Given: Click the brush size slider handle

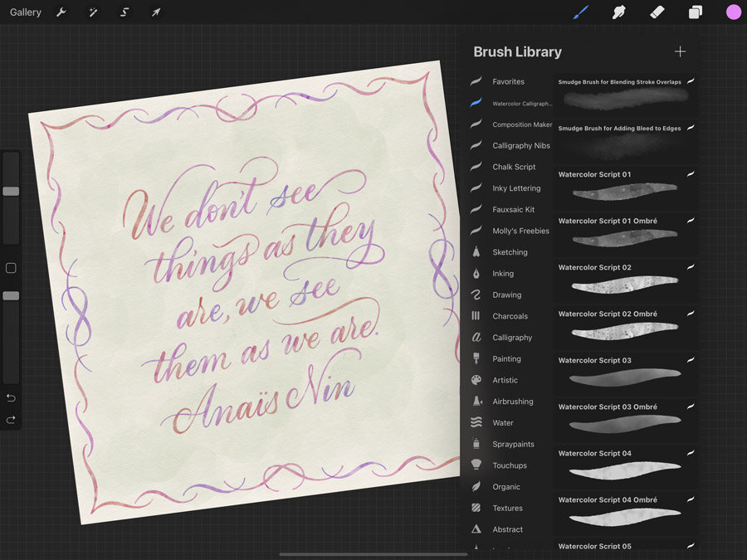Looking at the screenshot, I should pyautogui.click(x=11, y=191).
